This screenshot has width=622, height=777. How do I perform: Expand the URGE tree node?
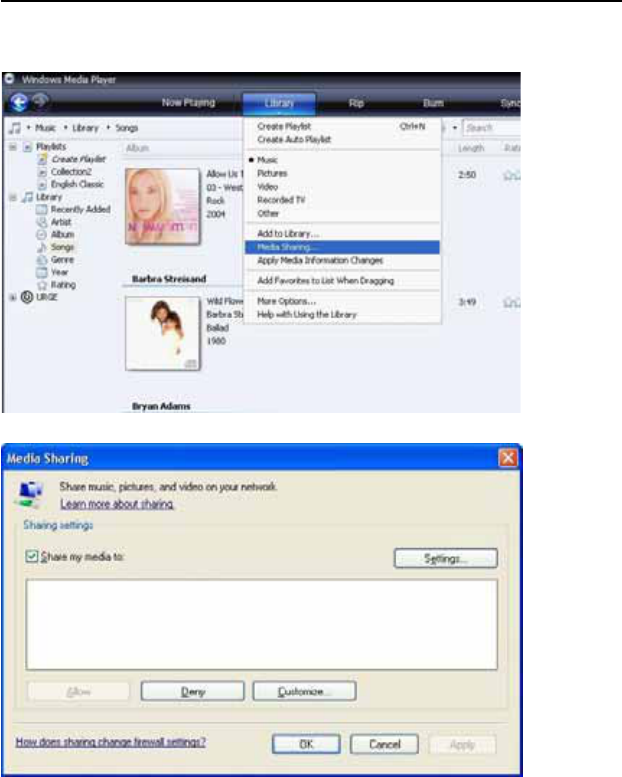[x=13, y=297]
